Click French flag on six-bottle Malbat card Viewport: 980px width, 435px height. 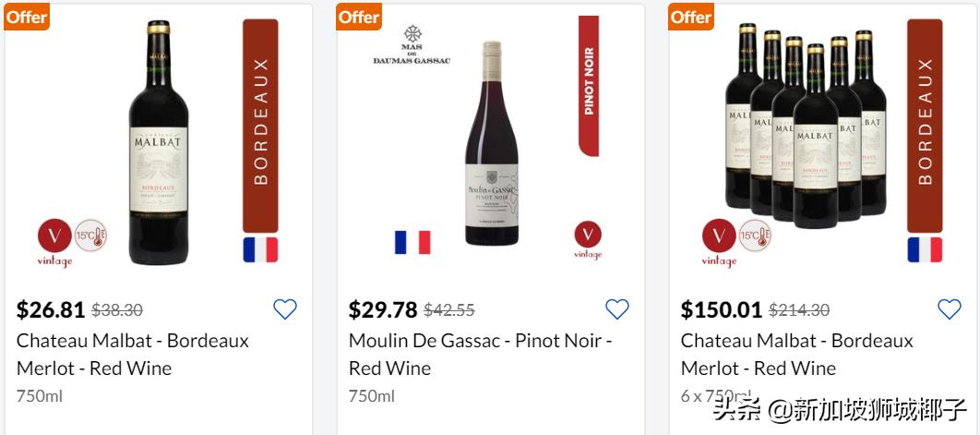pyautogui.click(x=925, y=249)
